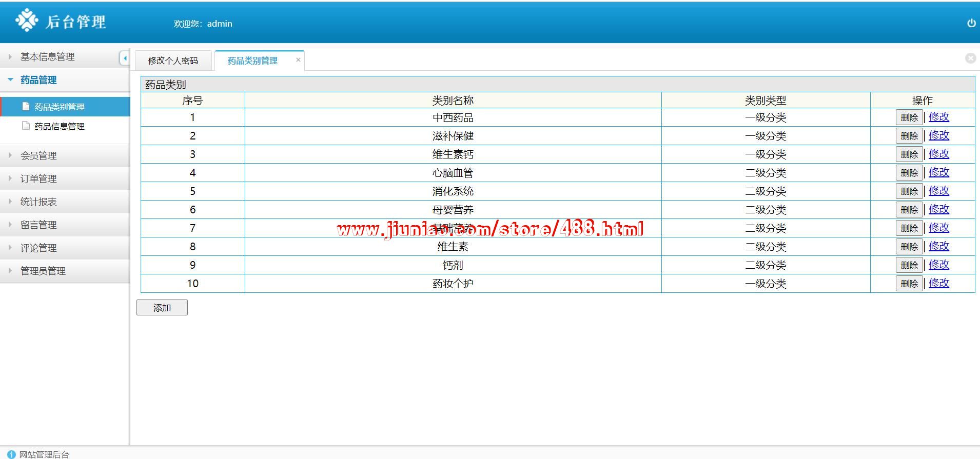Select the 母婴营养 name cell
This screenshot has height=459, width=980.
click(x=453, y=210)
